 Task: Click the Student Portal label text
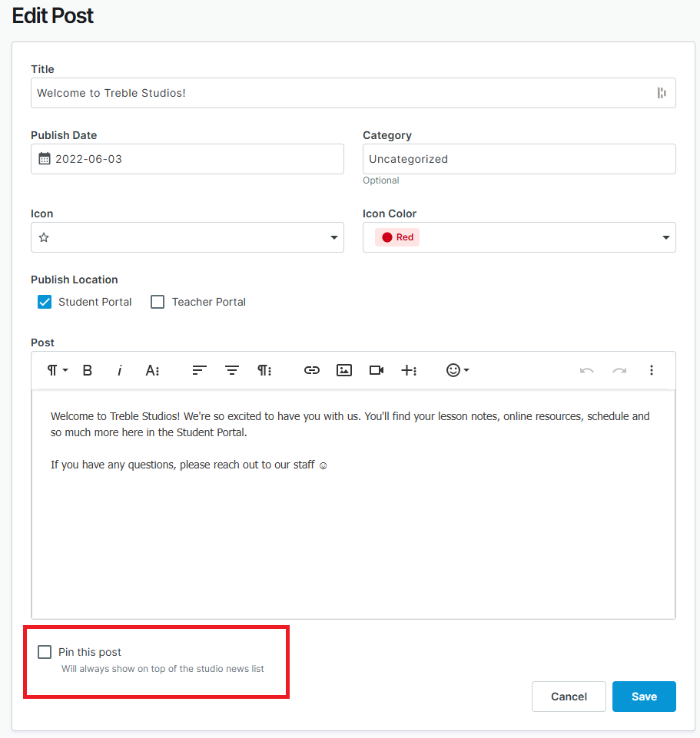click(x=95, y=302)
